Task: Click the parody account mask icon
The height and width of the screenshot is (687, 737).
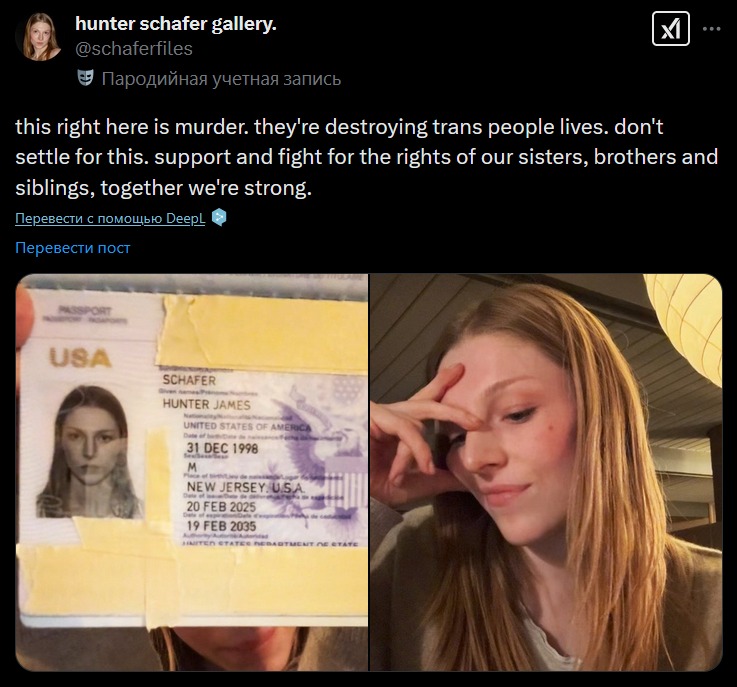Action: (x=85, y=78)
